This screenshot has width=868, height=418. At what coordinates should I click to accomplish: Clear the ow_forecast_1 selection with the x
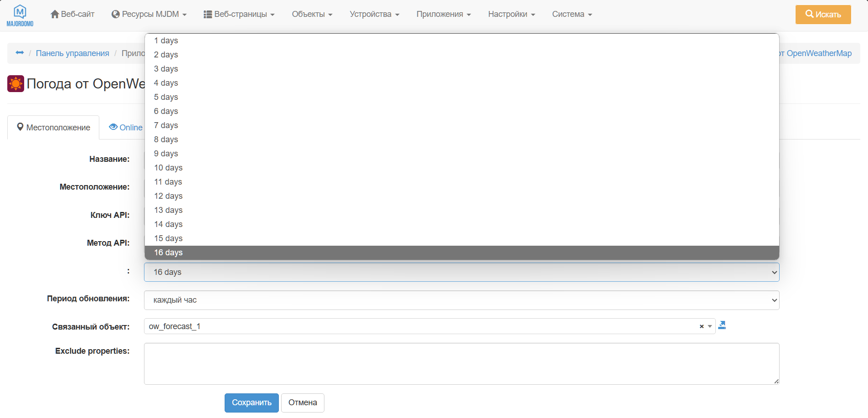click(702, 326)
